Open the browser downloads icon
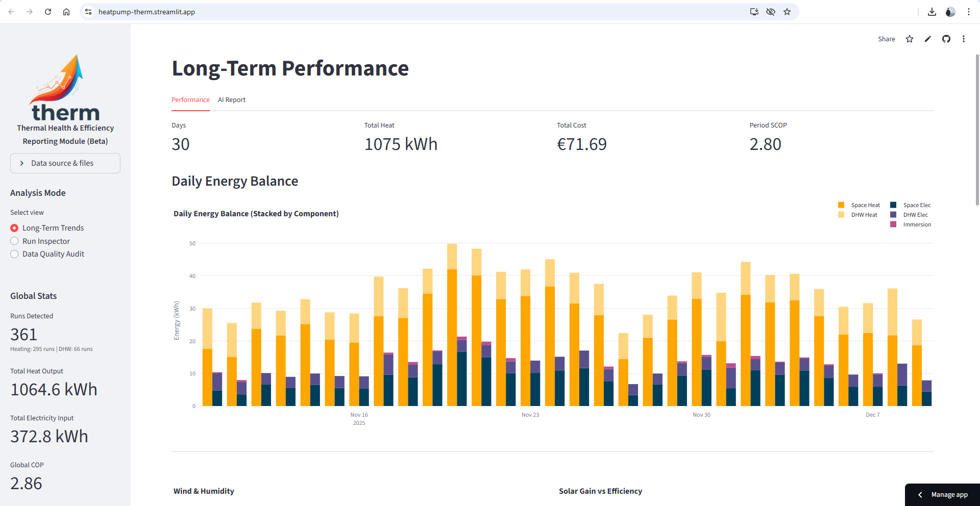 (932, 12)
